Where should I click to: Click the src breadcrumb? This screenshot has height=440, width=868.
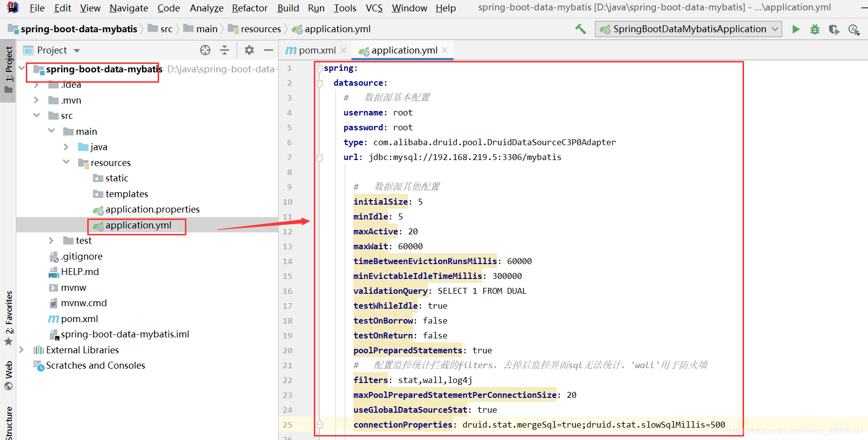coord(160,29)
